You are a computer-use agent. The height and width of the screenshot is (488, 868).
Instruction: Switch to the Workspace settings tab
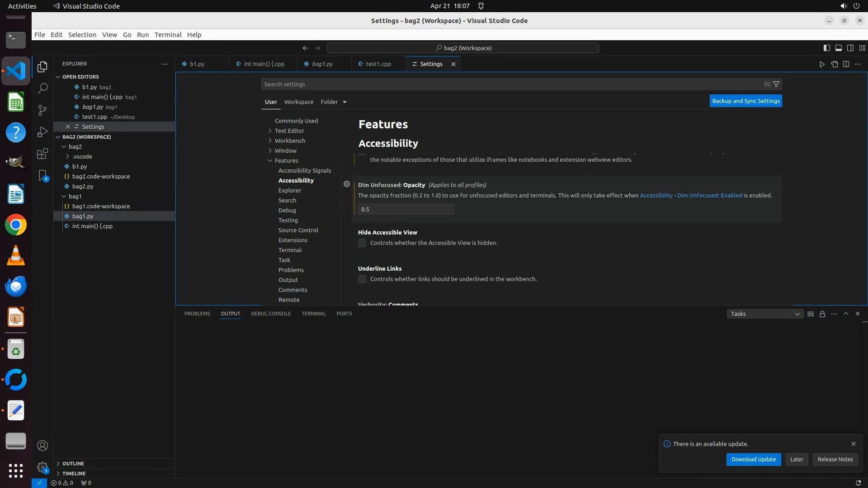point(298,102)
